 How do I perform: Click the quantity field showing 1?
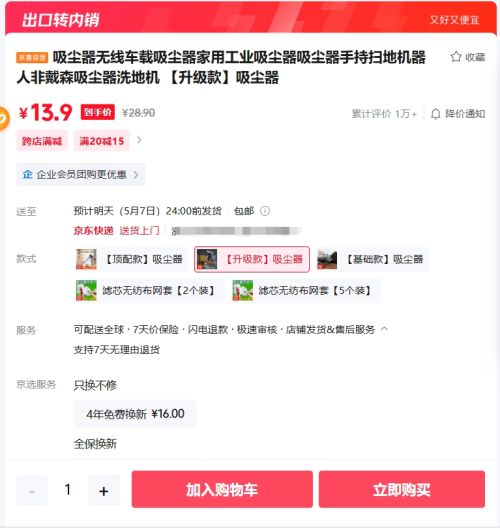tap(68, 490)
